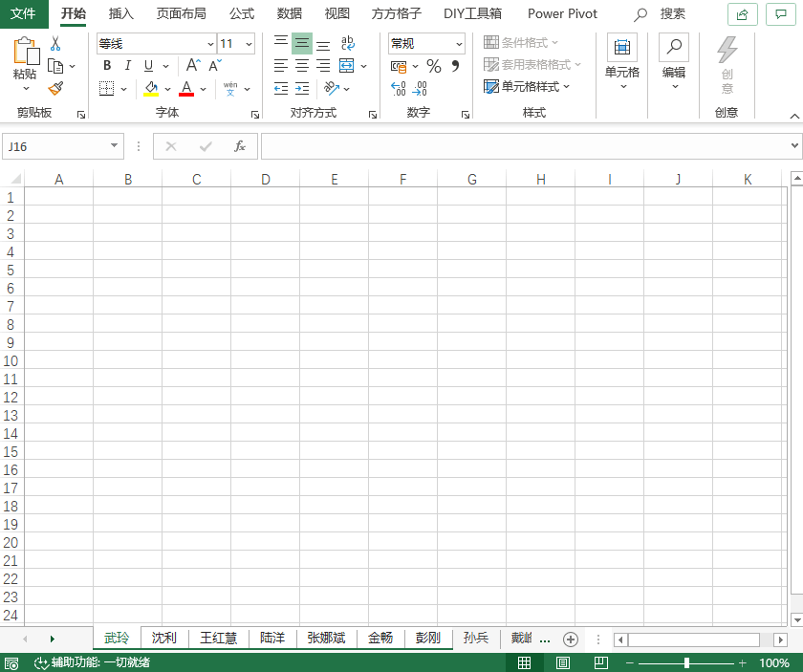Open the Power Pivot tab
Viewport: 803px width, 672px height.
(562, 13)
